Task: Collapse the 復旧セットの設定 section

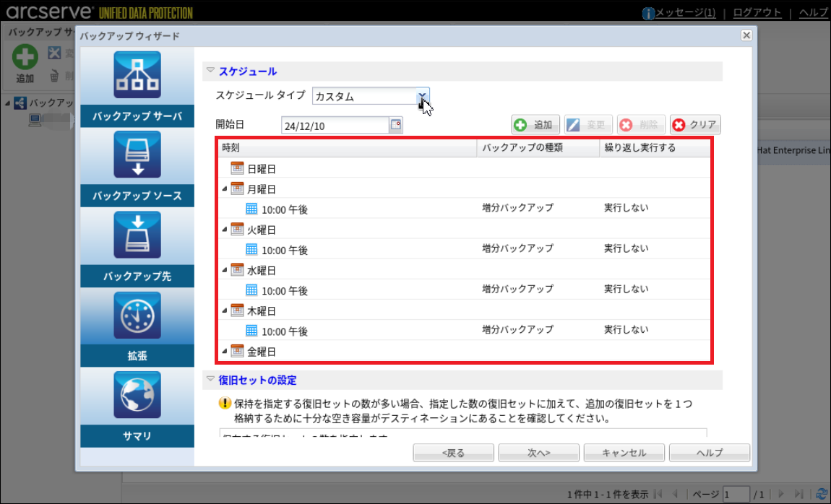Action: click(211, 379)
